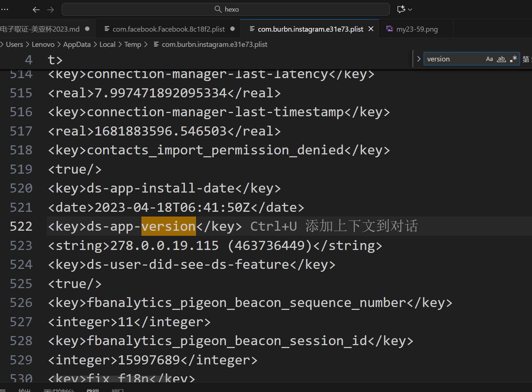Screen dimensions: 532x392
Task: Click line number 529 in gutter
Action: point(21,360)
